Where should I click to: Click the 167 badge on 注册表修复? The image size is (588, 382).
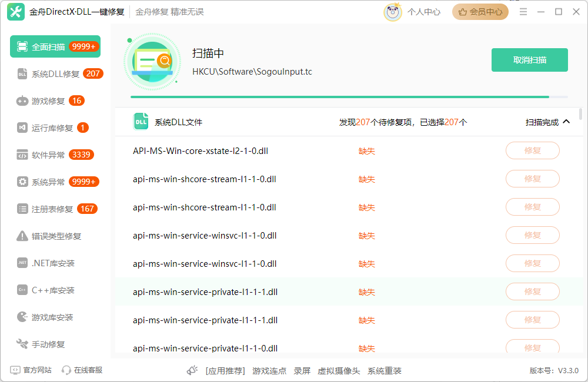click(x=87, y=209)
